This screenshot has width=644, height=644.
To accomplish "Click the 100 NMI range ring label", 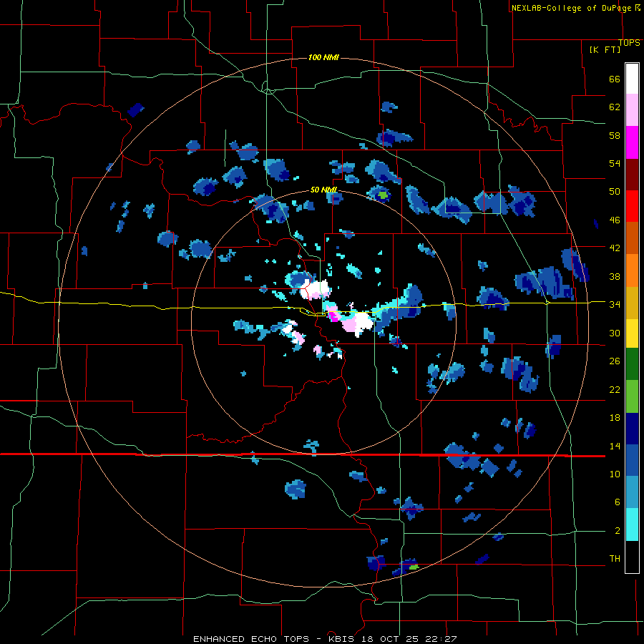I will click(x=323, y=57).
